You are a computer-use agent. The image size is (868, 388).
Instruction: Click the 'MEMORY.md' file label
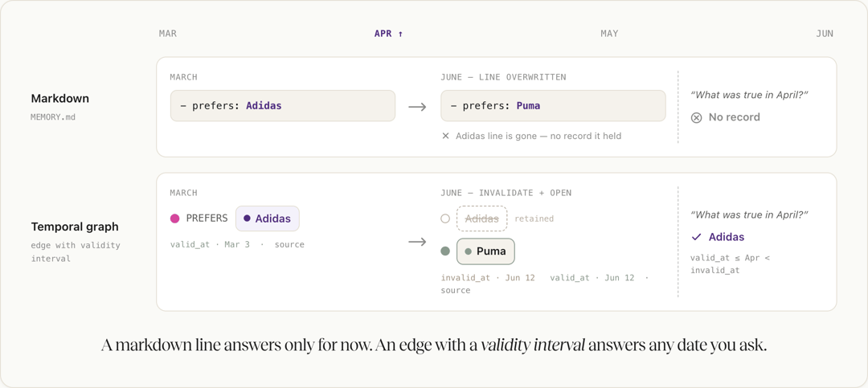52,117
